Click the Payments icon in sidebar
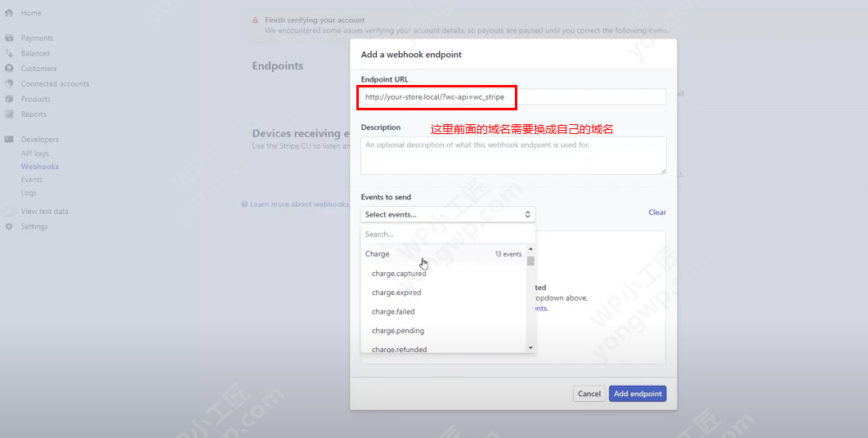The height and width of the screenshot is (438, 868). [x=9, y=38]
